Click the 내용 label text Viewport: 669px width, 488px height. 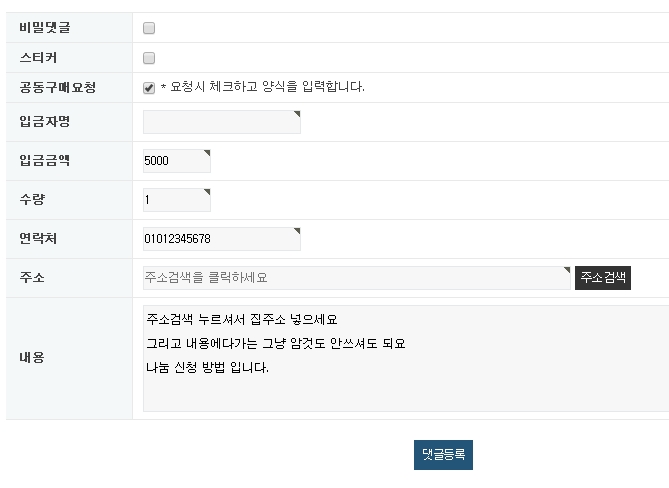32,357
